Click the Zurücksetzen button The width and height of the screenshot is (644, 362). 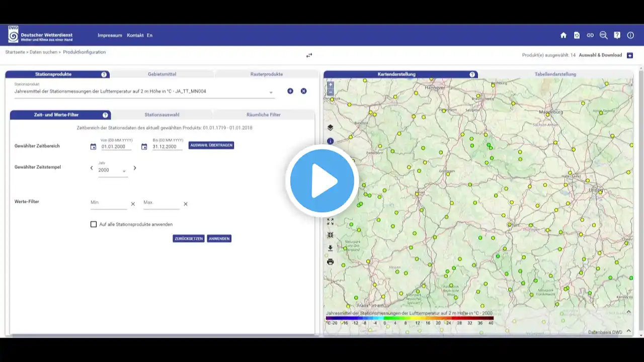[x=189, y=239]
